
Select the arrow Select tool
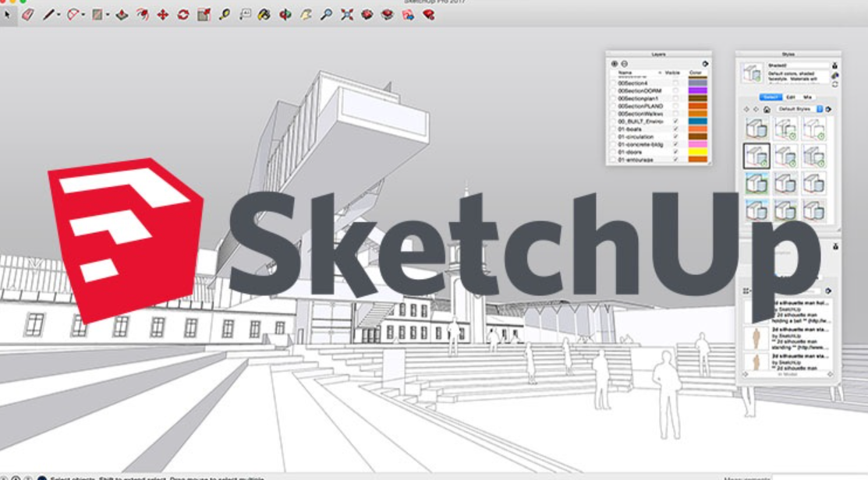click(8, 15)
